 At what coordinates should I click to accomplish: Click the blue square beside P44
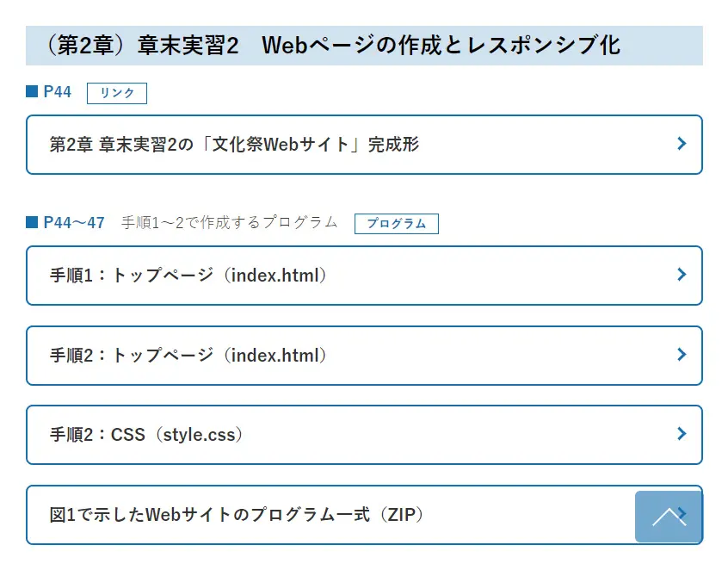[32, 92]
